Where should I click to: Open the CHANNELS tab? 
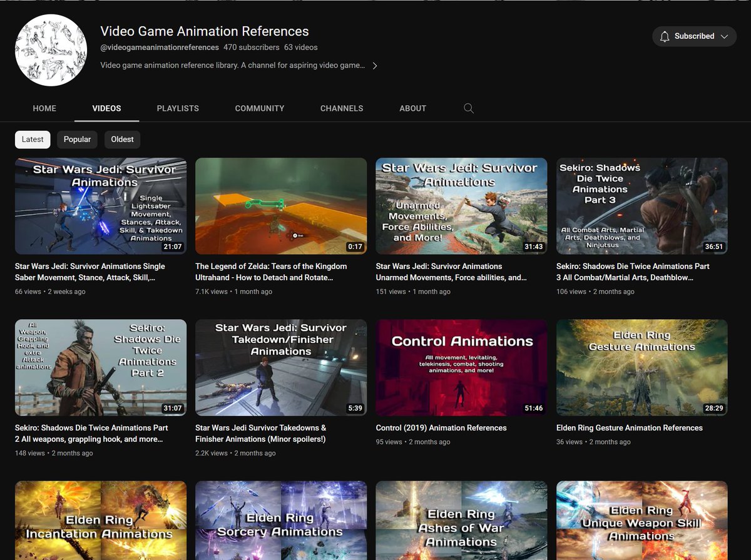tap(342, 108)
